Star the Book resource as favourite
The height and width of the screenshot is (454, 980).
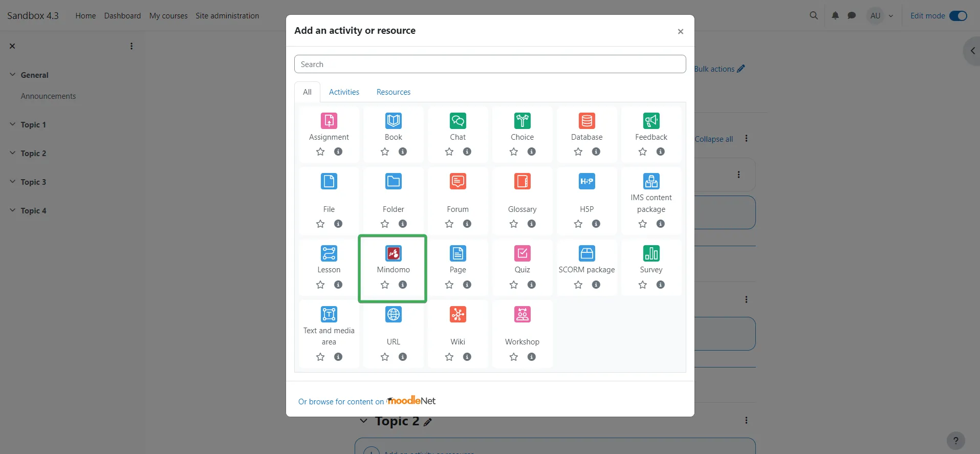point(385,152)
